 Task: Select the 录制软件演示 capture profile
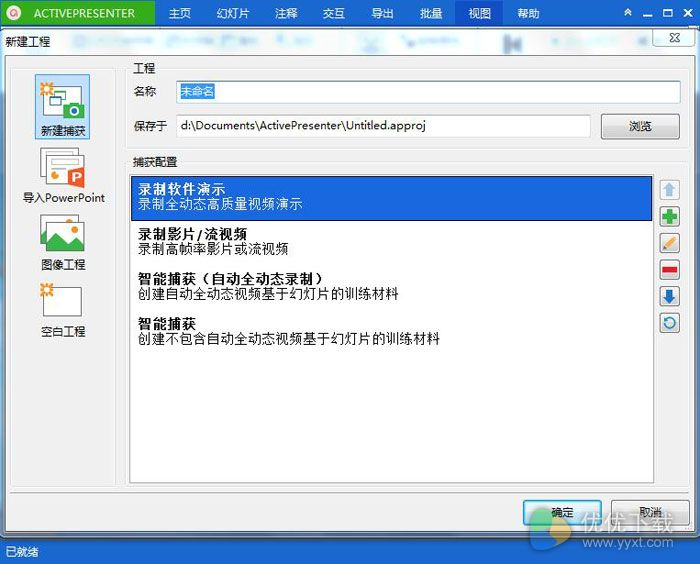point(392,198)
